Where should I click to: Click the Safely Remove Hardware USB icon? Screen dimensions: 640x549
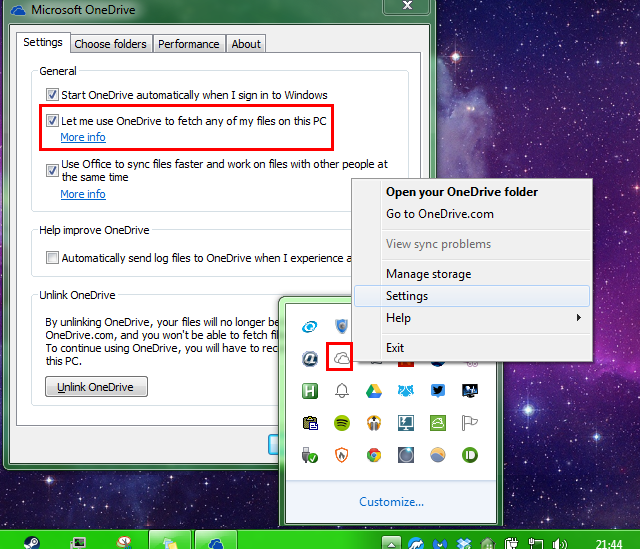click(310, 455)
